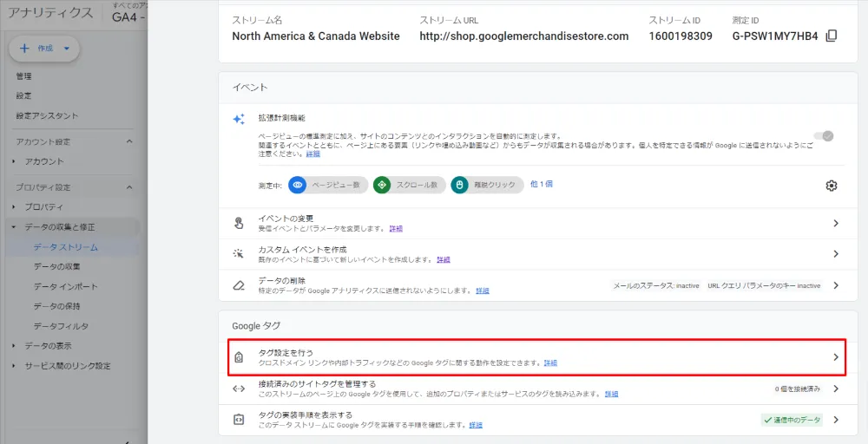Expand データの表示 tree item
This screenshot has width=868, height=444.
(x=14, y=346)
